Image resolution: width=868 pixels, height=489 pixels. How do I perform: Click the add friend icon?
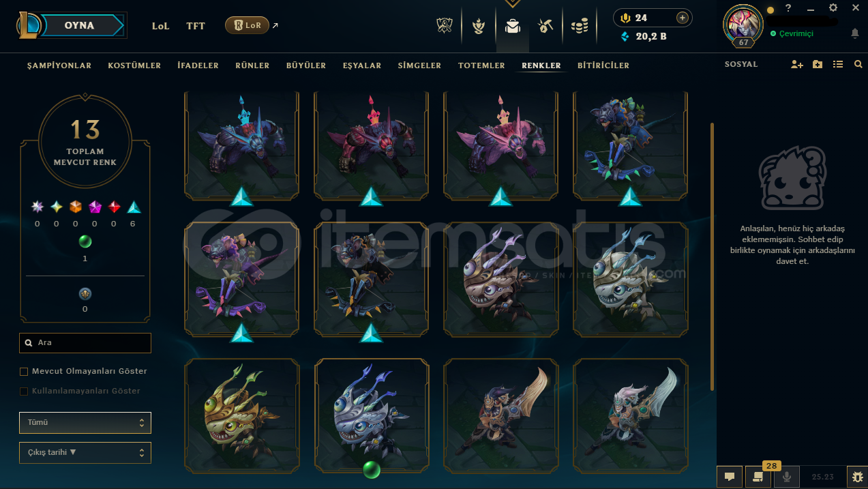coord(796,65)
